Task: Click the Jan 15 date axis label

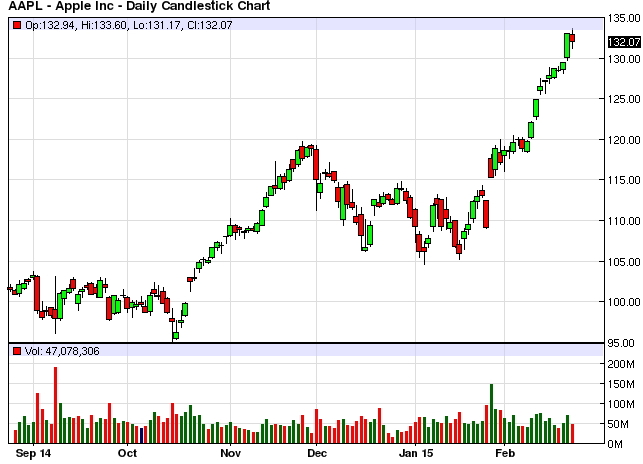Action: (x=416, y=453)
